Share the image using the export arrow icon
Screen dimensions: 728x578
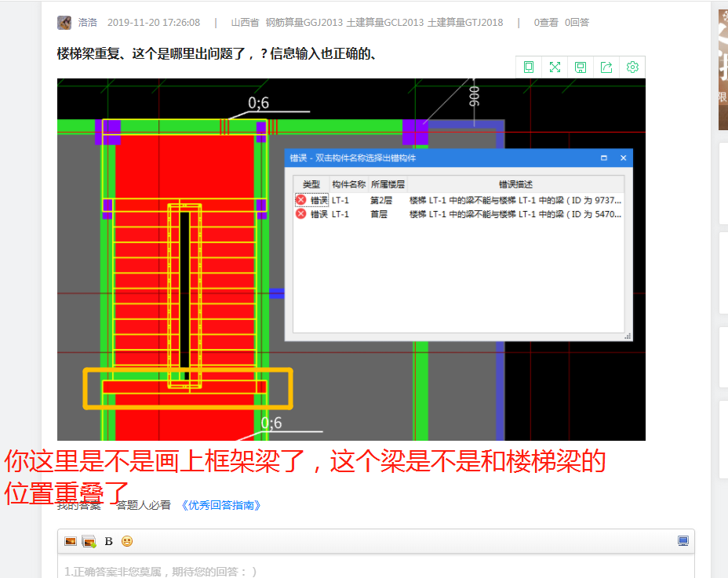(606, 67)
